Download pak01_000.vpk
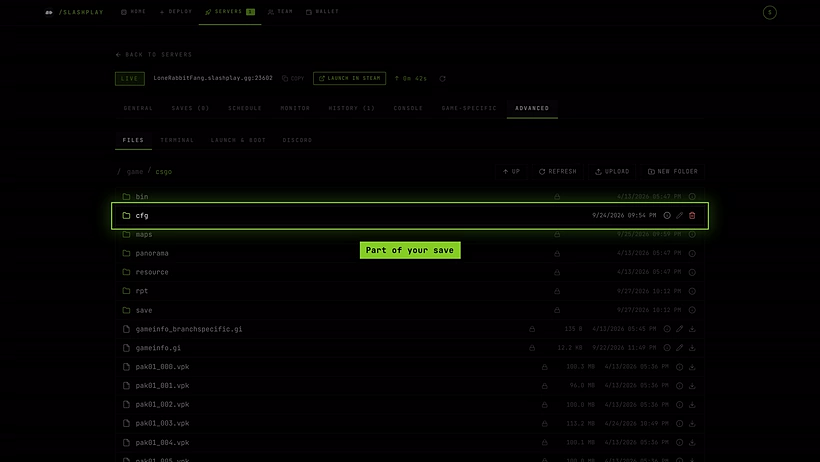Image resolution: width=820 pixels, height=462 pixels. point(692,367)
